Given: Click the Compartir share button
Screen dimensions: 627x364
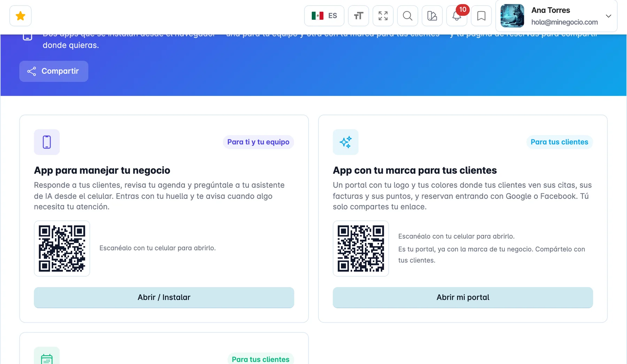Looking at the screenshot, I should tap(54, 71).
